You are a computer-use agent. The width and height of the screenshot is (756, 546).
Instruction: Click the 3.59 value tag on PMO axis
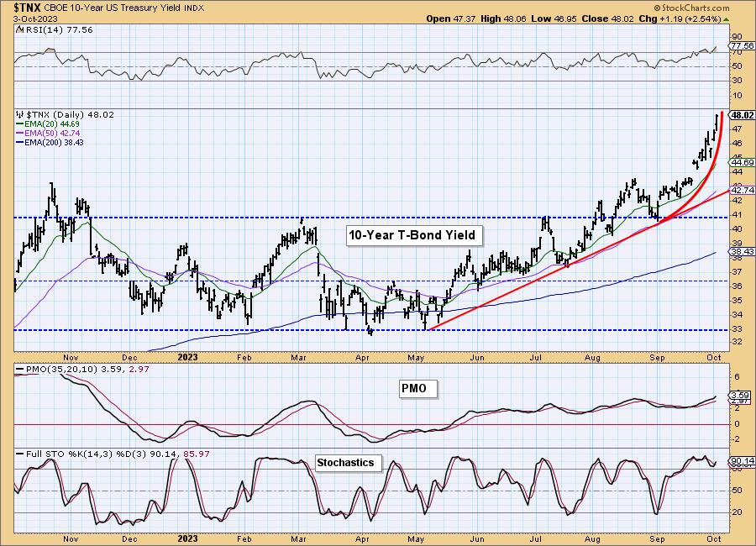(740, 395)
